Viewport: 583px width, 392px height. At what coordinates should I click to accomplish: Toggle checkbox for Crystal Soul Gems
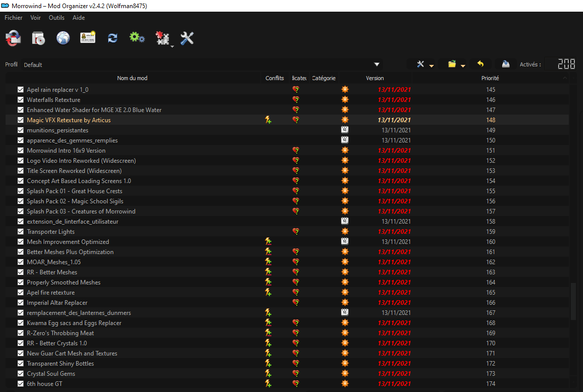click(21, 374)
